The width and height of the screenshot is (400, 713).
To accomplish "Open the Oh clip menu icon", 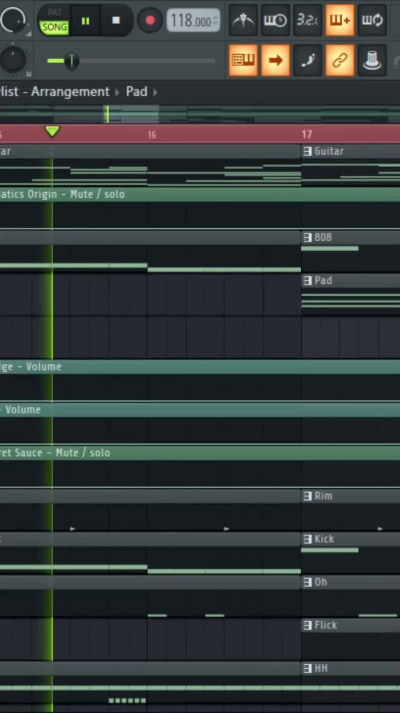I will click(x=308, y=582).
